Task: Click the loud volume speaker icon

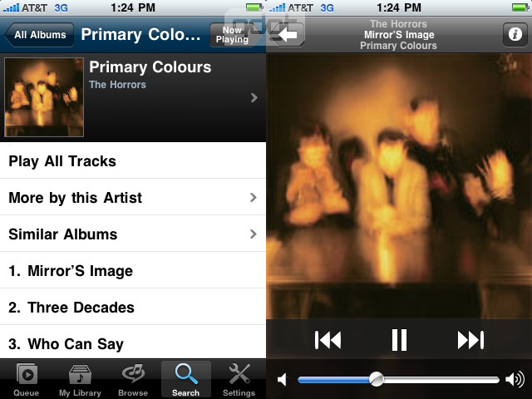Action: [515, 379]
